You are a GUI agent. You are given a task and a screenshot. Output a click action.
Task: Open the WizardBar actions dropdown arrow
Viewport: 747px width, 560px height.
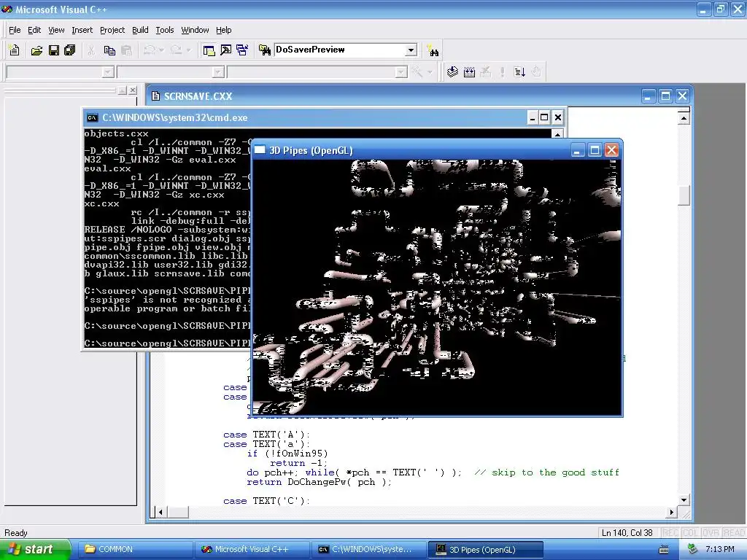pyautogui.click(x=430, y=72)
